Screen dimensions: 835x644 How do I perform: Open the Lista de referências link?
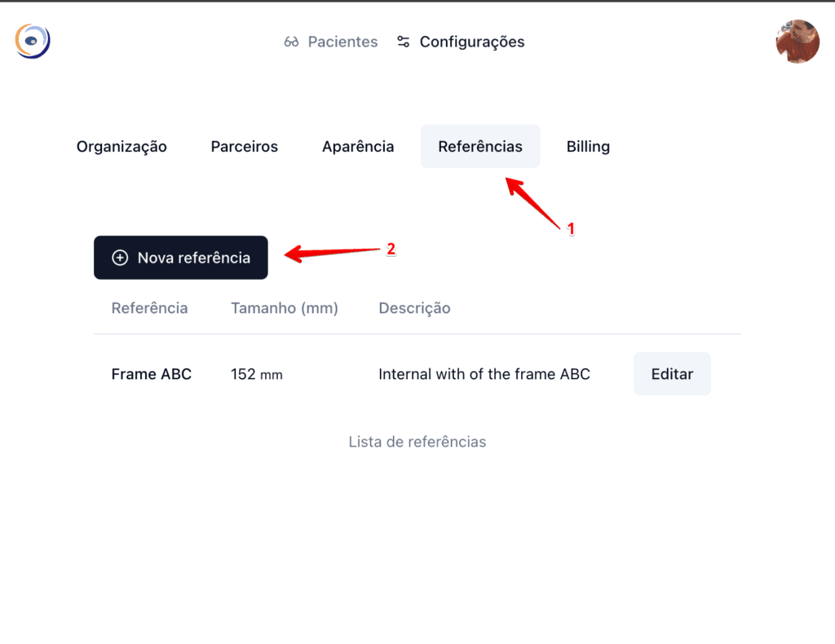417,441
